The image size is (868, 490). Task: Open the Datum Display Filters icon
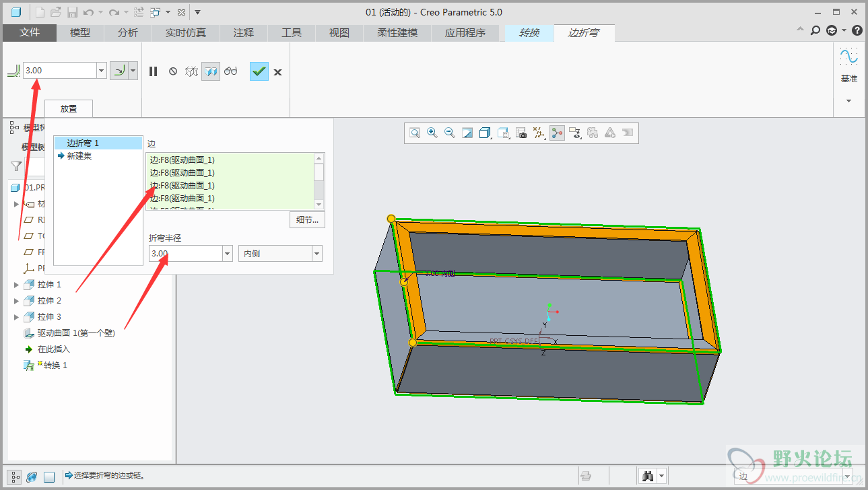tap(539, 133)
